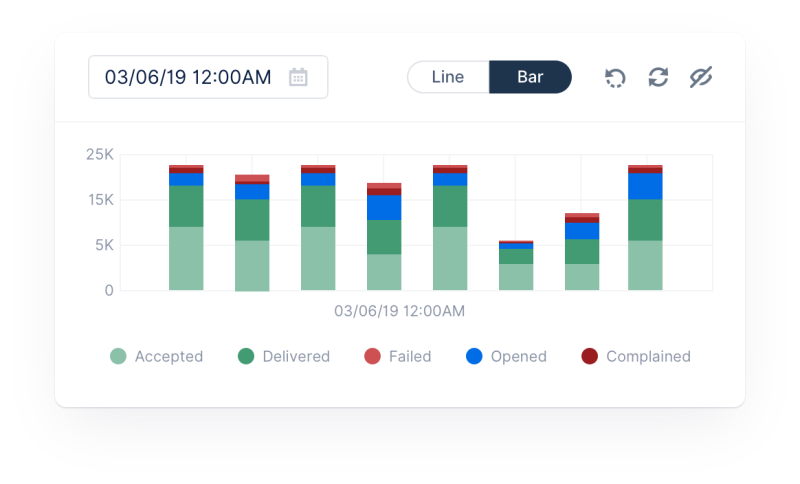Click the Failed legend dot
Viewport: 800px width, 484px height.
(371, 356)
